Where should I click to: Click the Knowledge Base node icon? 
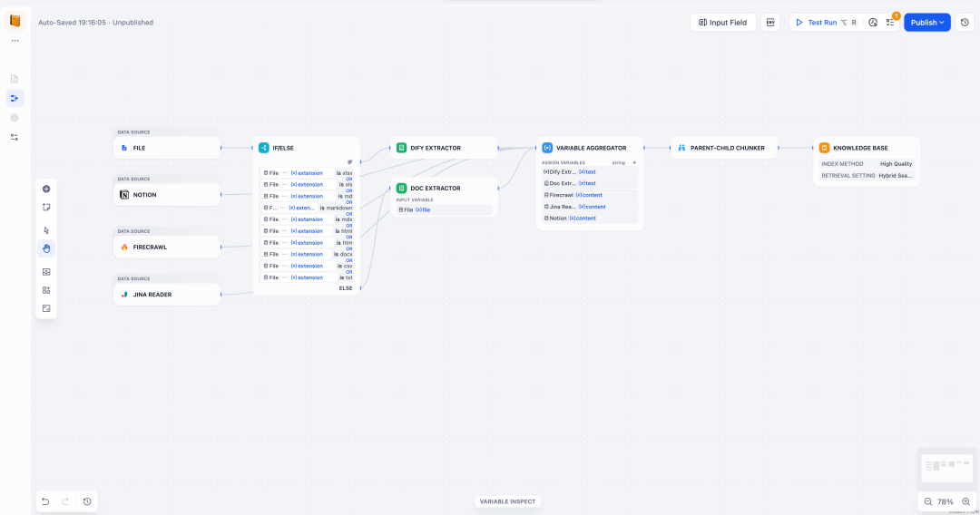[824, 148]
